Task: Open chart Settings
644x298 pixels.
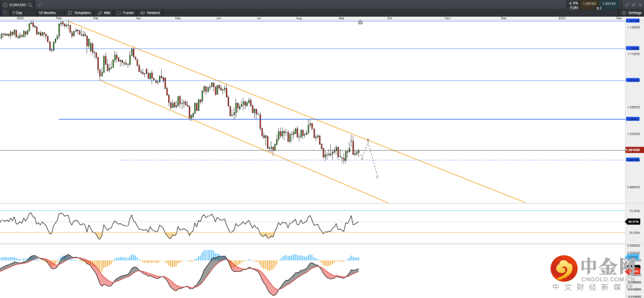Action: 631,13
